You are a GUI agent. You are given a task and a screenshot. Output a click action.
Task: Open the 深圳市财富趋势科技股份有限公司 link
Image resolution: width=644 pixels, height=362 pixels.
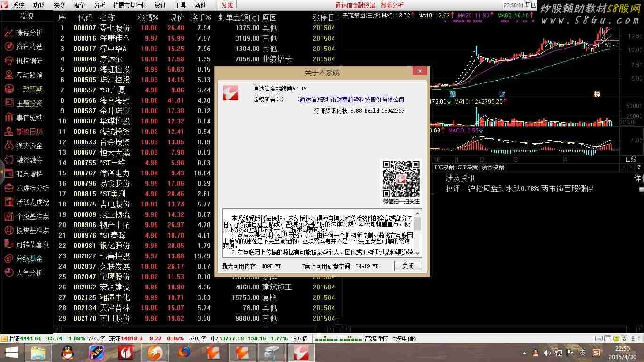351,99
